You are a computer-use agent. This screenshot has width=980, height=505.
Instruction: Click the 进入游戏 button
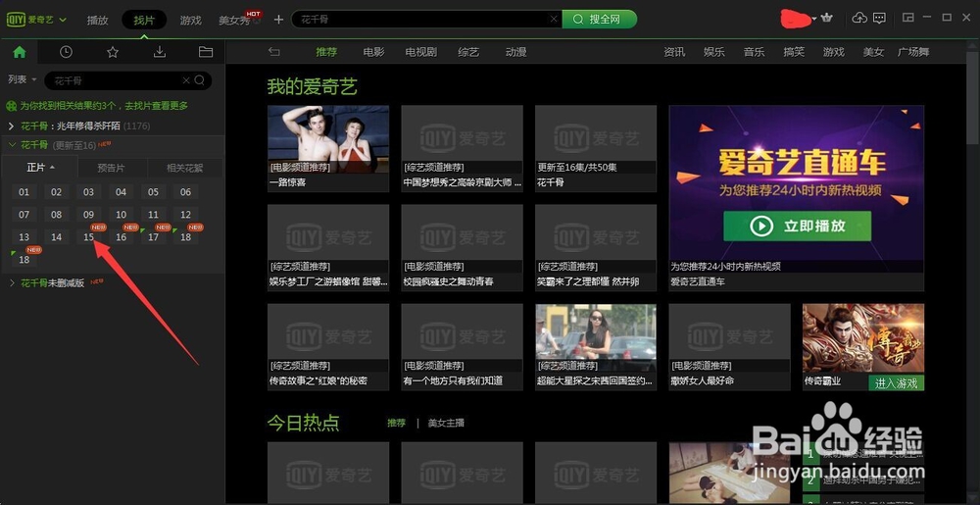897,383
